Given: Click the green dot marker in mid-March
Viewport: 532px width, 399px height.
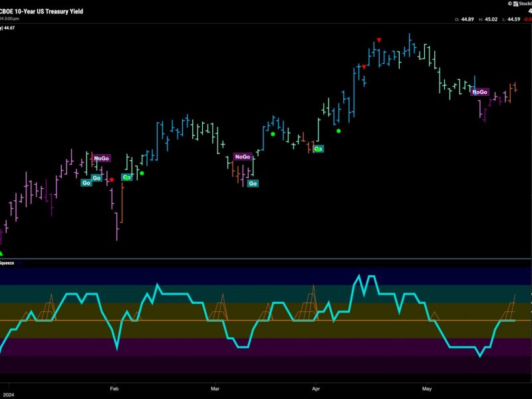Looking at the screenshot, I should pyautogui.click(x=273, y=134).
